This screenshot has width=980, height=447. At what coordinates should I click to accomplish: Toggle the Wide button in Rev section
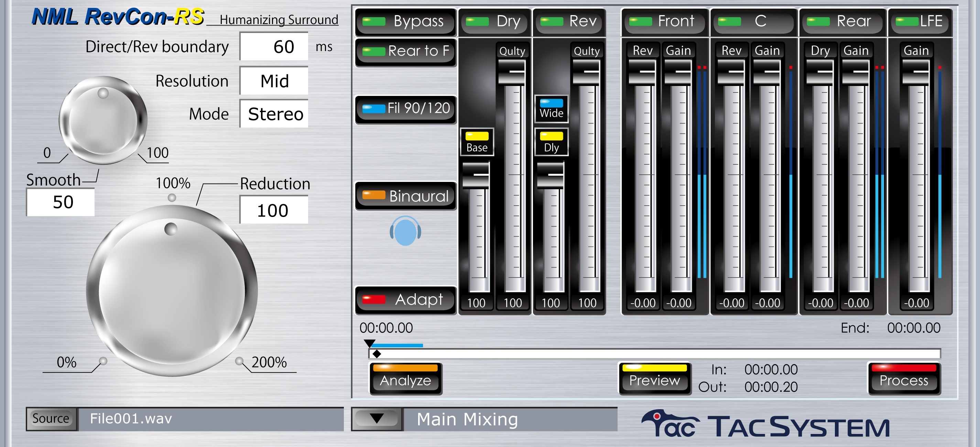tap(551, 109)
